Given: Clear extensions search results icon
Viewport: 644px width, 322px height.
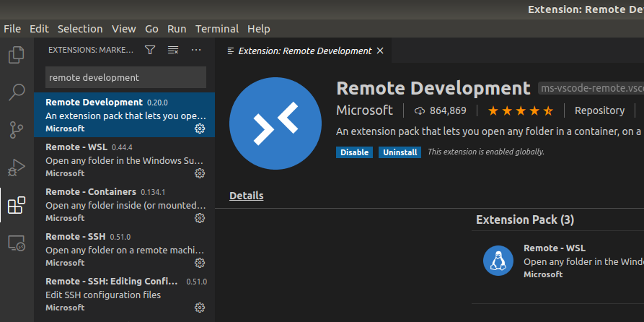Looking at the screenshot, I should click(x=173, y=50).
